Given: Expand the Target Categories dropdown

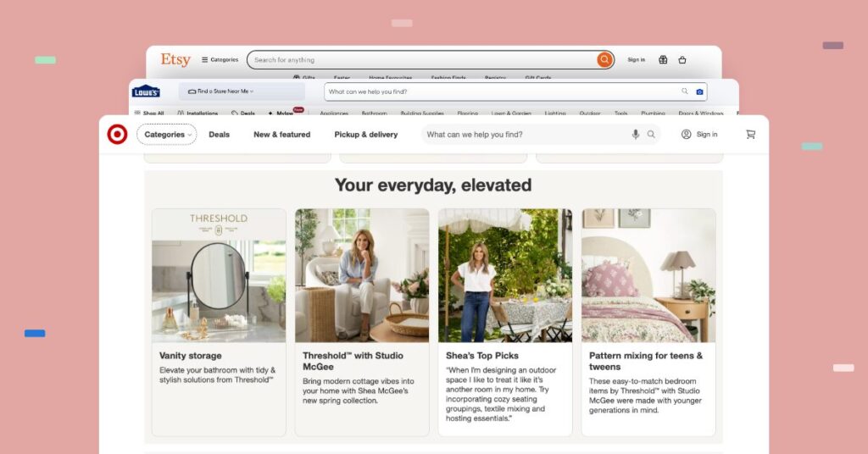Looking at the screenshot, I should point(167,135).
